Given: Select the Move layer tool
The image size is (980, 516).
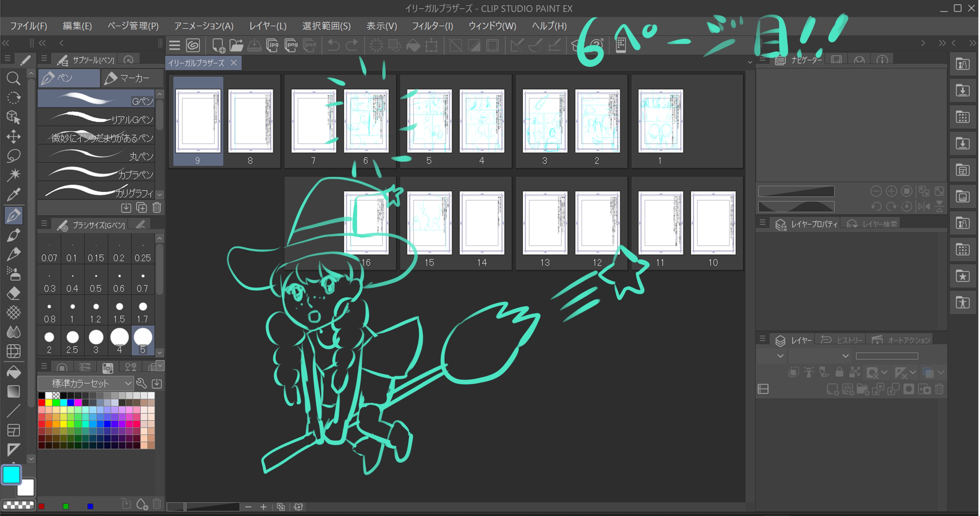Looking at the screenshot, I should coord(13,137).
